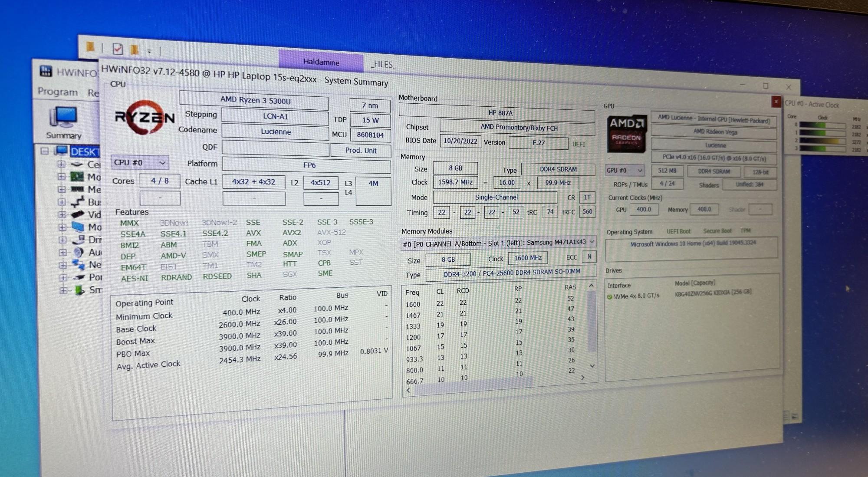Click the 'Lucienne' CPU codename field

275,132
